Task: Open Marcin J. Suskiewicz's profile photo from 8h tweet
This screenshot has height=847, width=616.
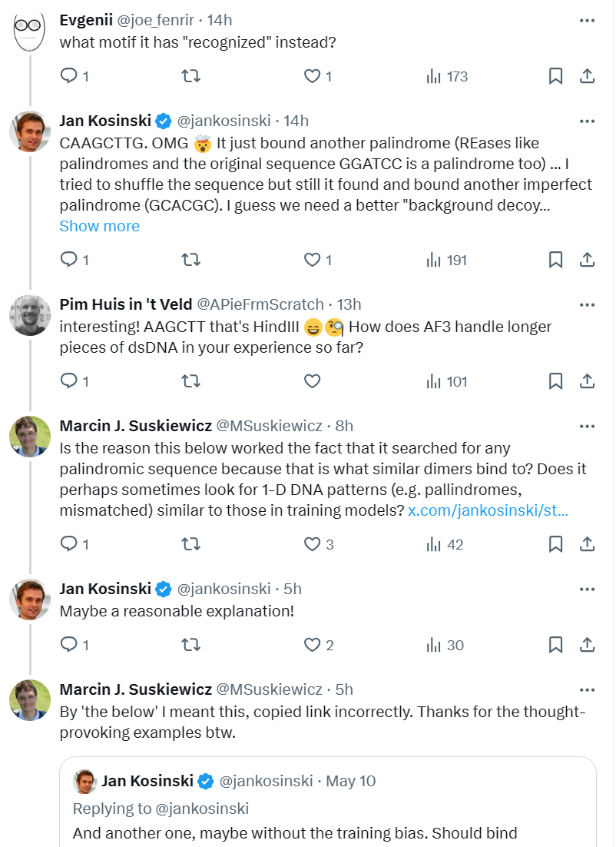Action: tap(30, 436)
